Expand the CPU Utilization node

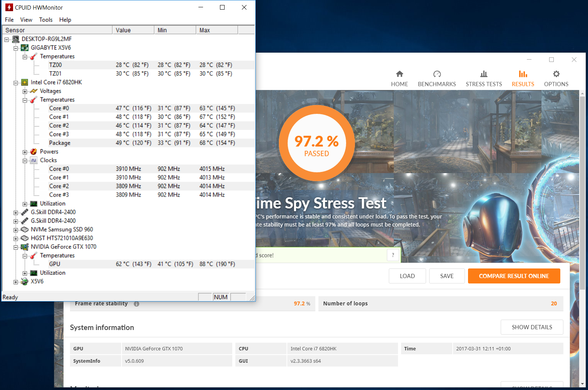coord(25,204)
